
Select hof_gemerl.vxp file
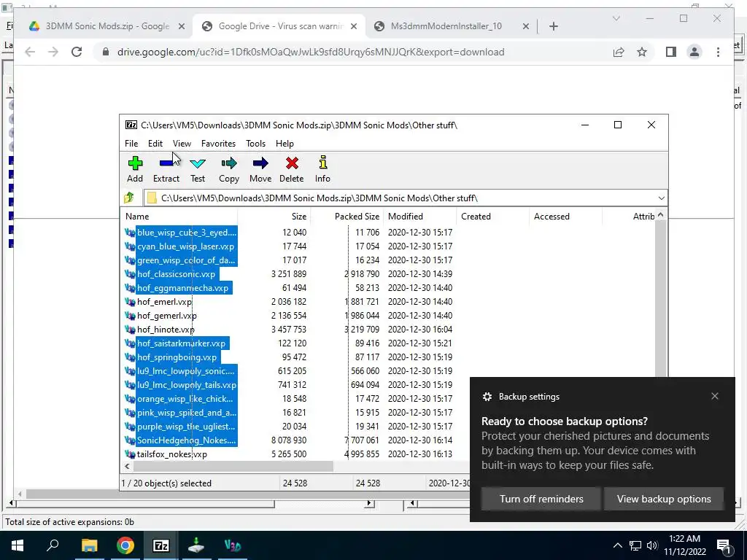166,315
